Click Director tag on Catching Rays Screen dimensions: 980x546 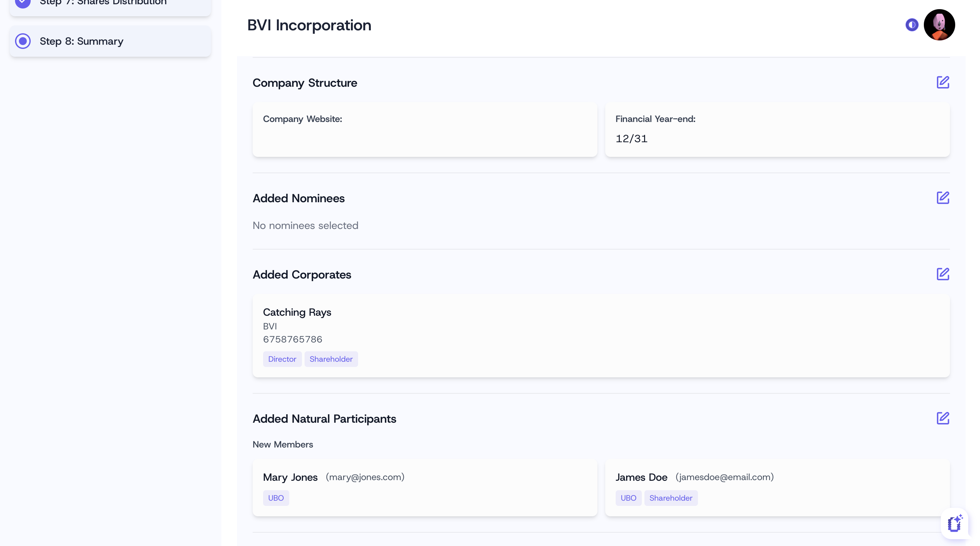(x=282, y=359)
